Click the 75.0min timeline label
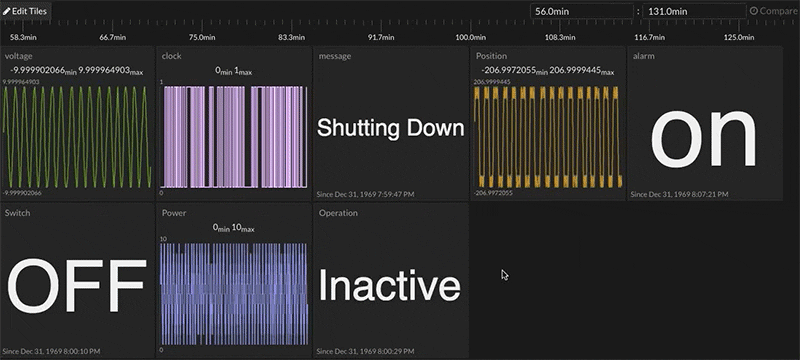This screenshot has width=800, height=360. [x=202, y=37]
